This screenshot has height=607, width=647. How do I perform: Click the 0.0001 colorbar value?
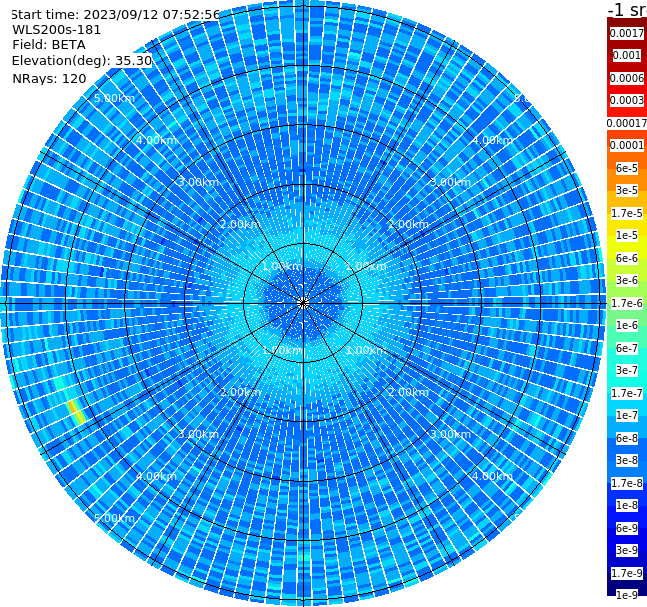(627, 145)
